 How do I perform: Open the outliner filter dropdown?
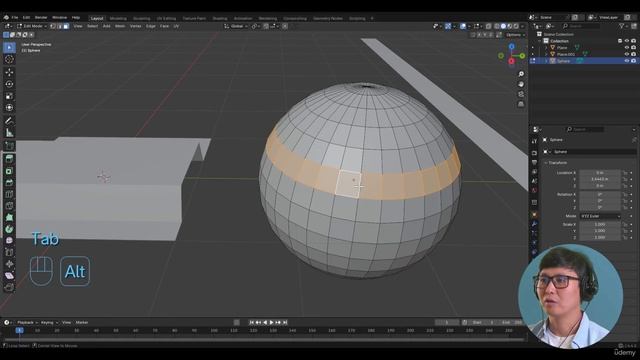624,26
